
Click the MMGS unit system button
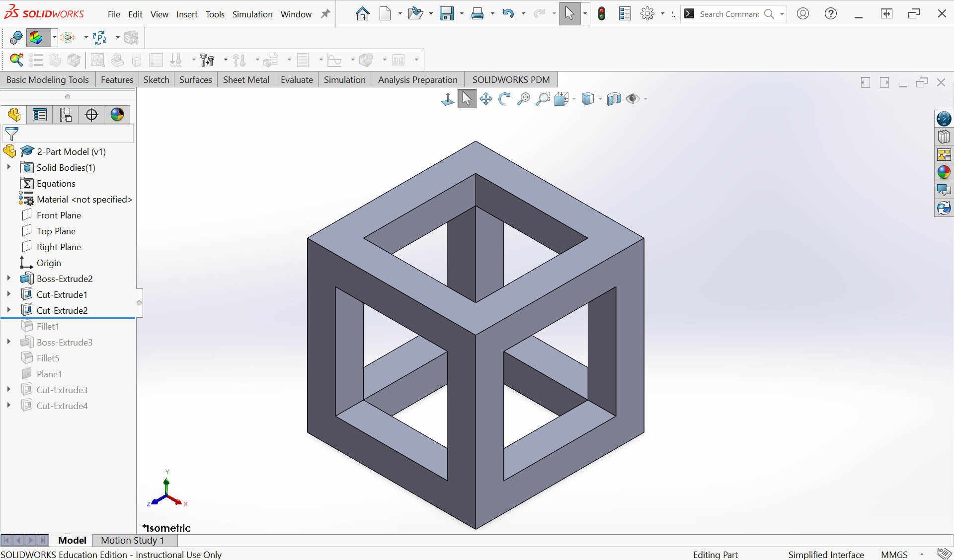894,554
